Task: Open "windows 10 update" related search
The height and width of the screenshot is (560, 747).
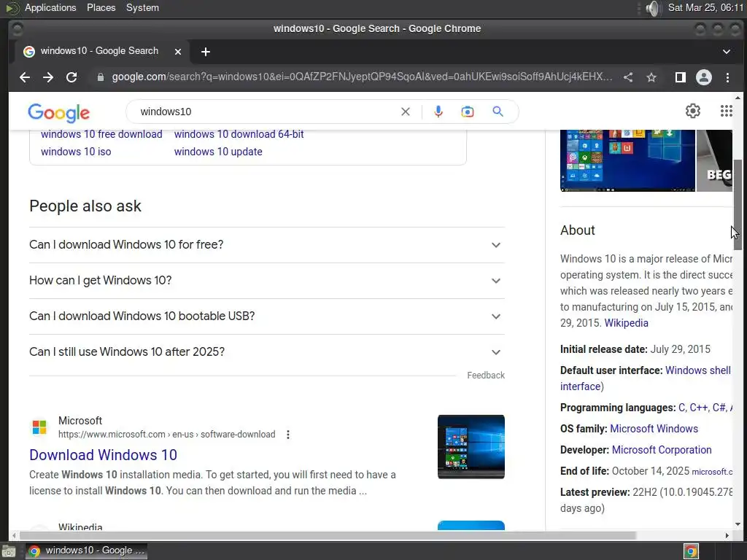Action: click(218, 152)
